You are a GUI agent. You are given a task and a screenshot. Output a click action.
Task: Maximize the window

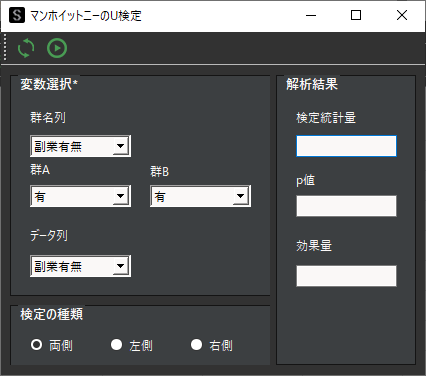click(356, 15)
